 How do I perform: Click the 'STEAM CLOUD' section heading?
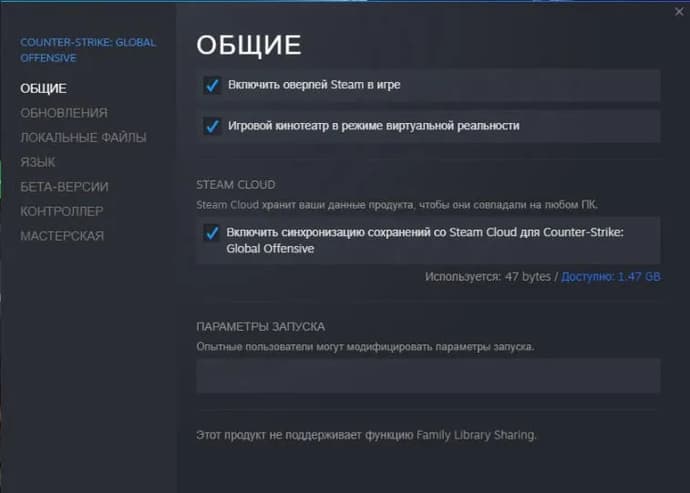236,185
